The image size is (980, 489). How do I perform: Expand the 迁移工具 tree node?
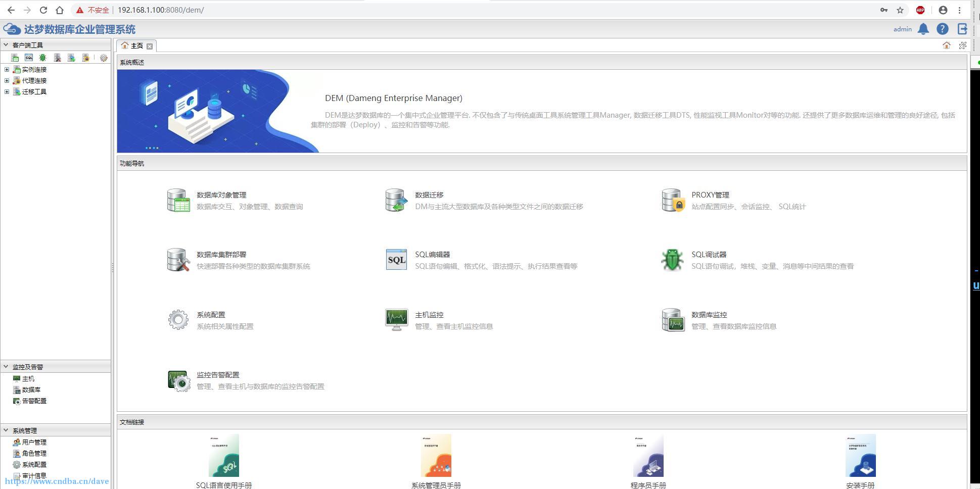(7, 92)
